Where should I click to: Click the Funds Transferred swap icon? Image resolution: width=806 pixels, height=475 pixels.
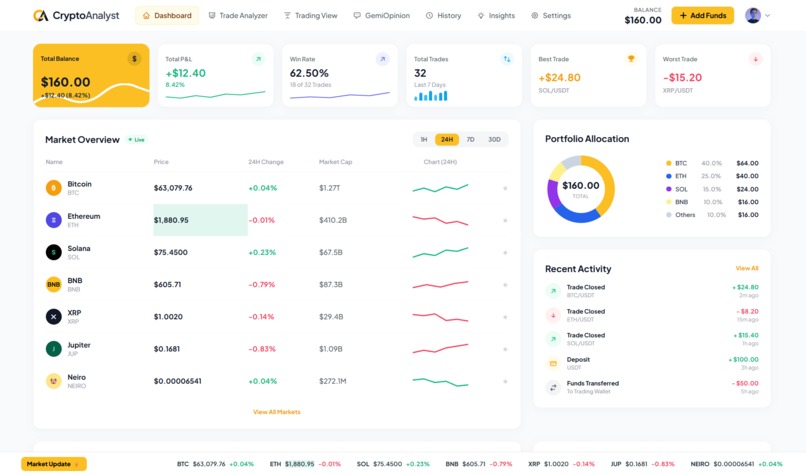coord(553,387)
